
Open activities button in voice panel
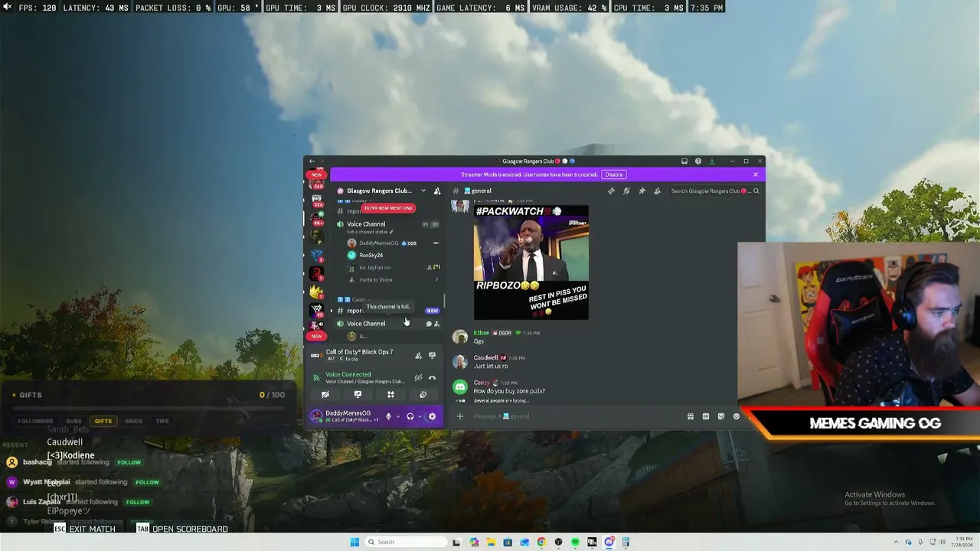click(x=390, y=395)
